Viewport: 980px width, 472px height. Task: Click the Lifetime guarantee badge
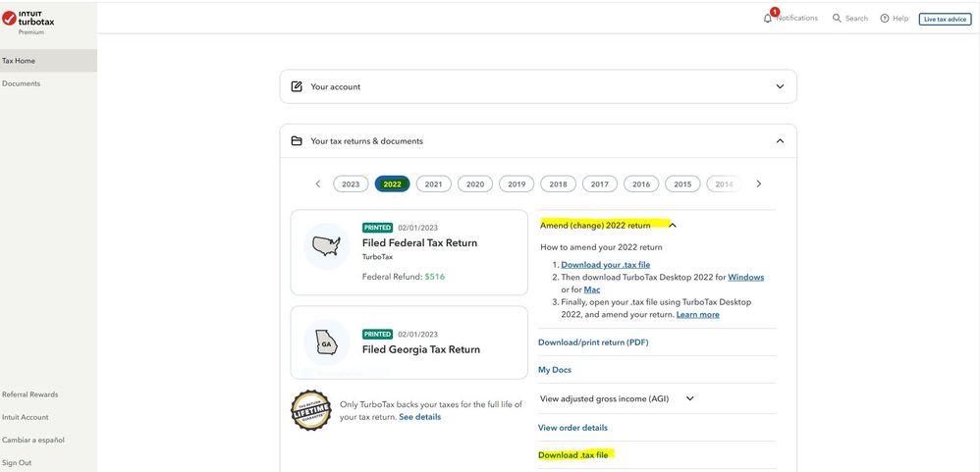(x=311, y=410)
